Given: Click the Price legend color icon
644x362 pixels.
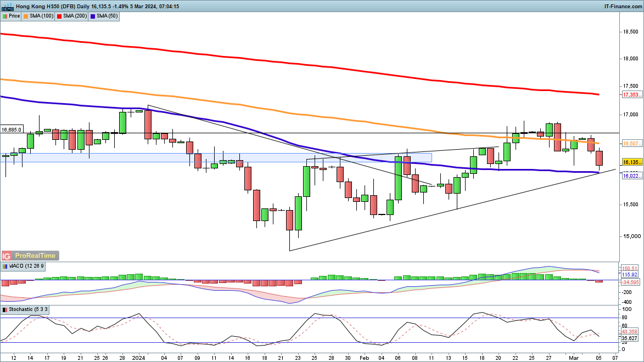Looking at the screenshot, I should click(x=5, y=16).
